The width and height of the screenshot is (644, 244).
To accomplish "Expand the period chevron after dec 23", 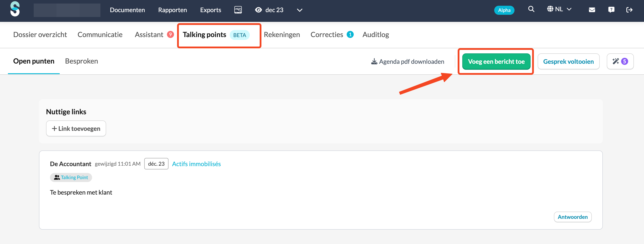I will click(x=299, y=10).
